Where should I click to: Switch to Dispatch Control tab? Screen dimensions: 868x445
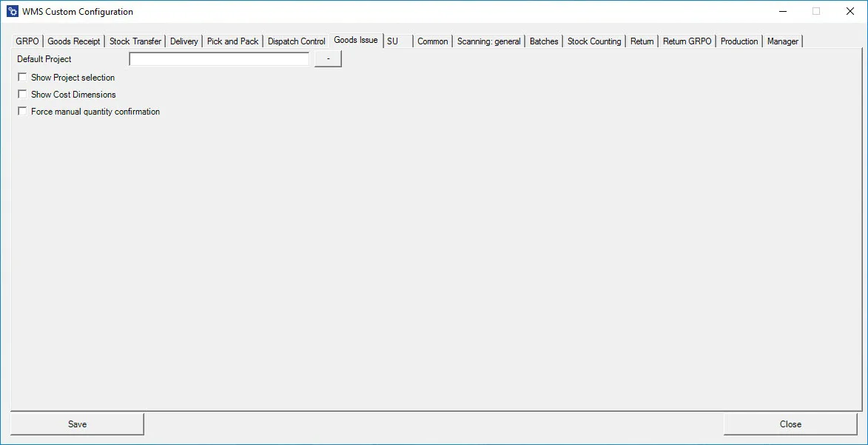tap(296, 41)
